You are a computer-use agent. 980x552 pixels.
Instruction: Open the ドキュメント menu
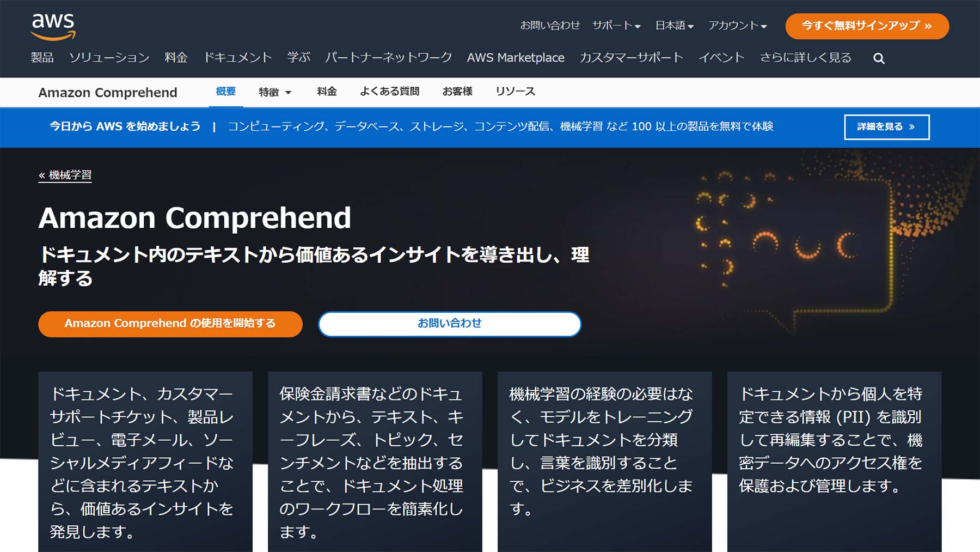coord(237,58)
